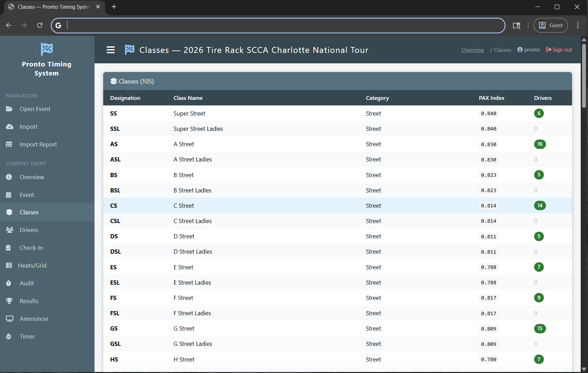Open the Import cloud icon

pyautogui.click(x=9, y=127)
